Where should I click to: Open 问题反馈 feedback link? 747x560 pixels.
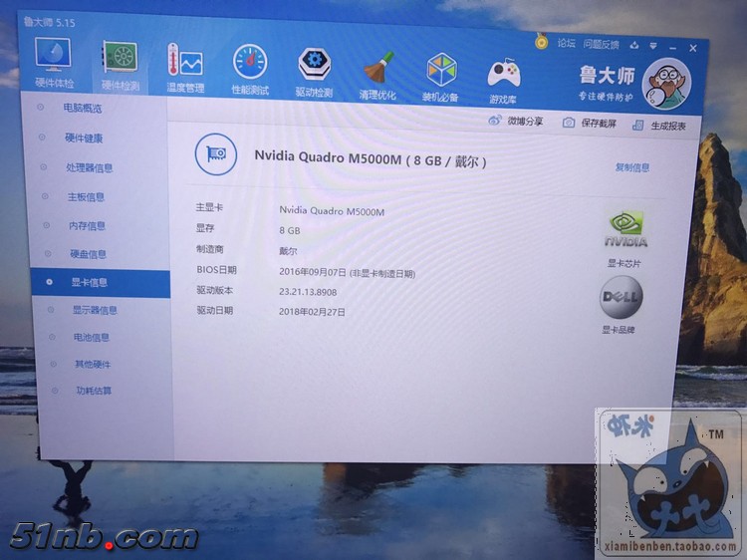[x=602, y=44]
